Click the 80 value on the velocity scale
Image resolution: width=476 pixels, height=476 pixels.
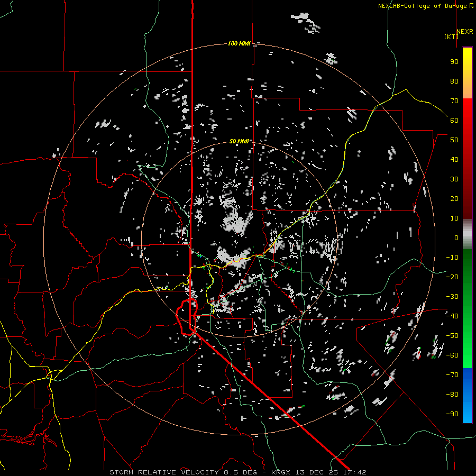(x=454, y=81)
